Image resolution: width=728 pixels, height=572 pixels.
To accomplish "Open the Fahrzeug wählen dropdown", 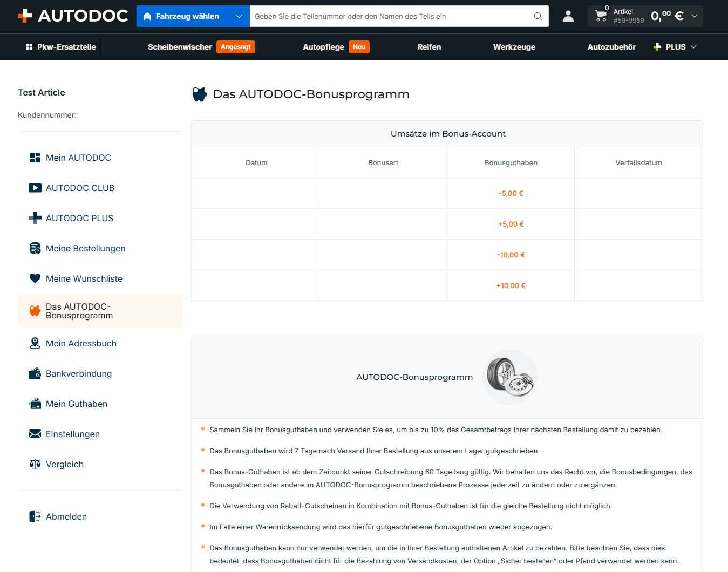I will point(193,16).
